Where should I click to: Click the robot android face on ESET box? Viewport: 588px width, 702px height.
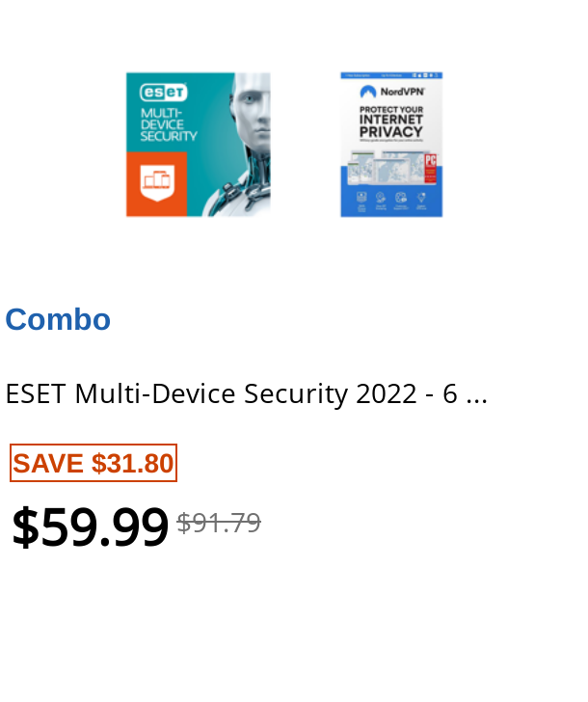pos(253,114)
